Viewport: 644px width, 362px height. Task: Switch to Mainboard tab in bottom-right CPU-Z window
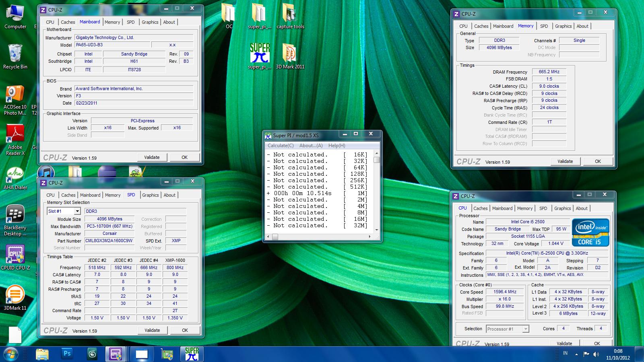(502, 208)
